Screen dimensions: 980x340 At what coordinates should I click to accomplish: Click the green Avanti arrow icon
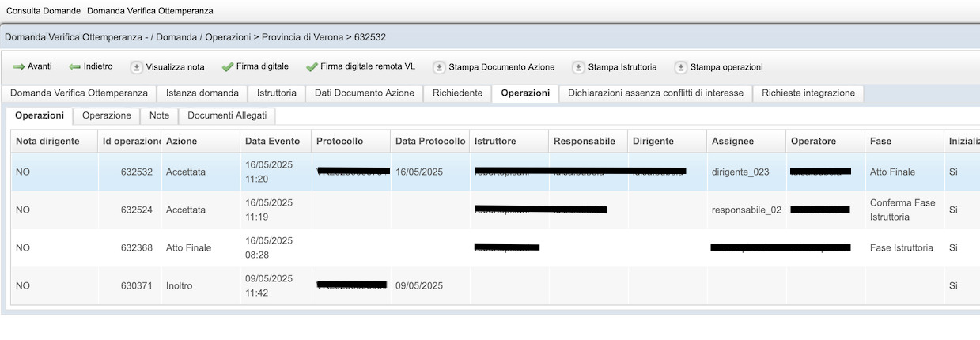pos(19,67)
